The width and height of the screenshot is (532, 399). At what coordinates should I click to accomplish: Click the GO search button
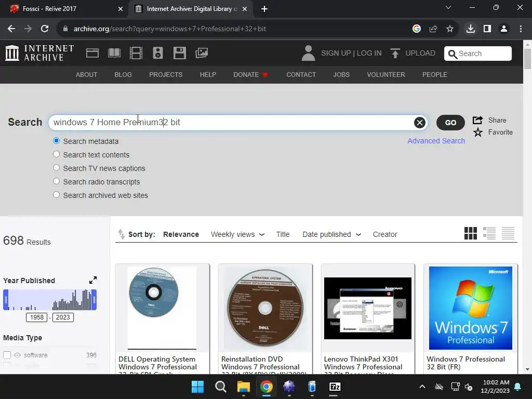point(450,123)
